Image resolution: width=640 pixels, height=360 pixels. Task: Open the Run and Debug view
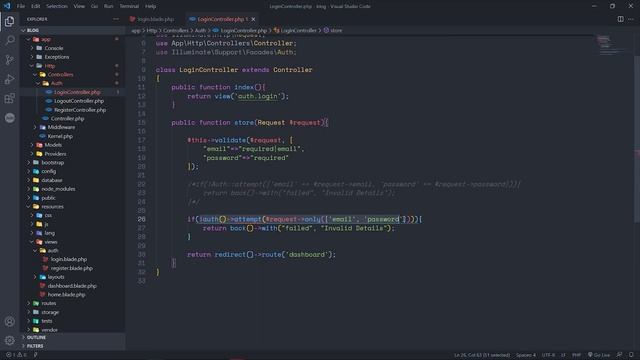pyautogui.click(x=9, y=79)
